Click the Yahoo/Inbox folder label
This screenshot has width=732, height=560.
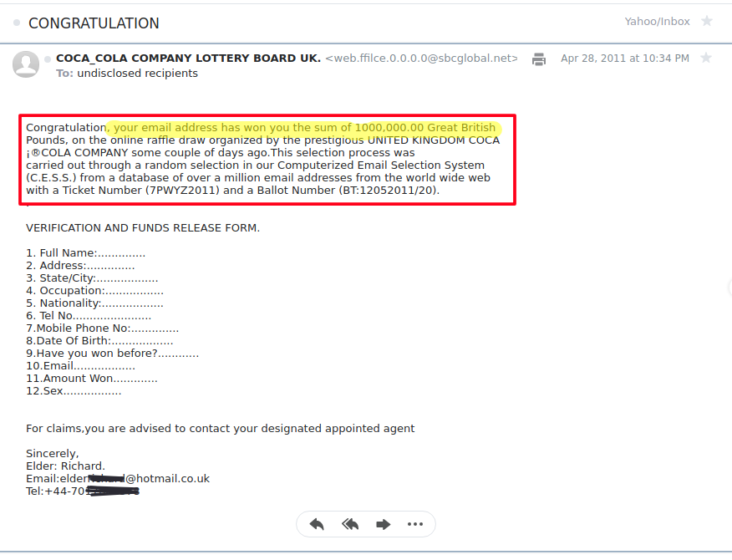[657, 22]
